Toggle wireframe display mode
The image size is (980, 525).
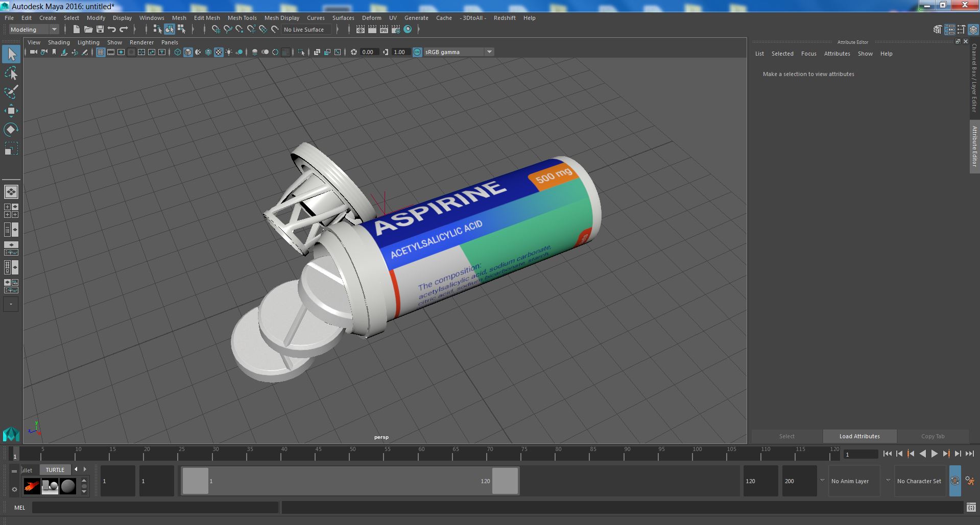pyautogui.click(x=178, y=52)
